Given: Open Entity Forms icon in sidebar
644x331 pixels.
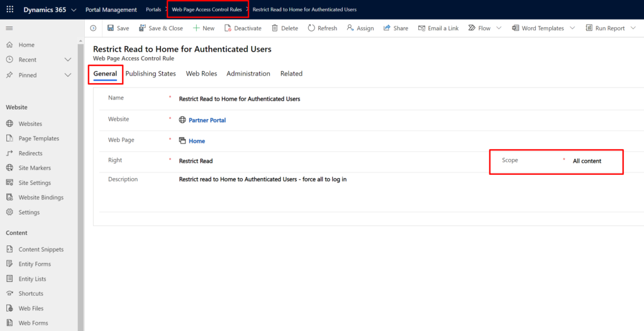Looking at the screenshot, I should point(10,264).
